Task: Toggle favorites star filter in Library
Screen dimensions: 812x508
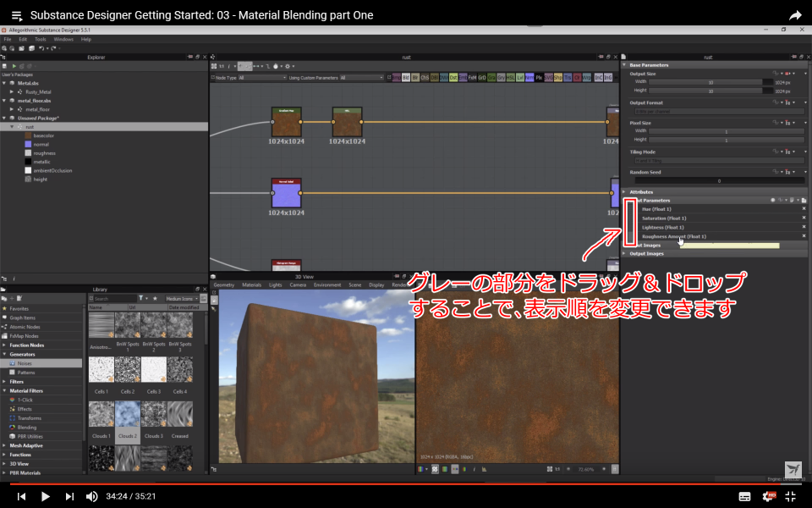Action: 154,299
